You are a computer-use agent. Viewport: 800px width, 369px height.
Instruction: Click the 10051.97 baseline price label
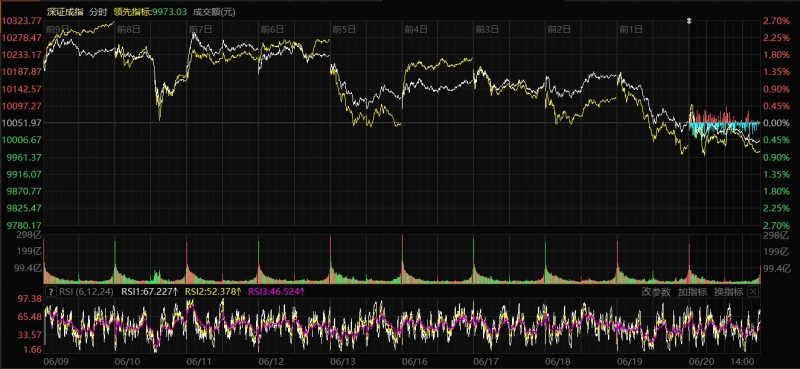pos(22,122)
